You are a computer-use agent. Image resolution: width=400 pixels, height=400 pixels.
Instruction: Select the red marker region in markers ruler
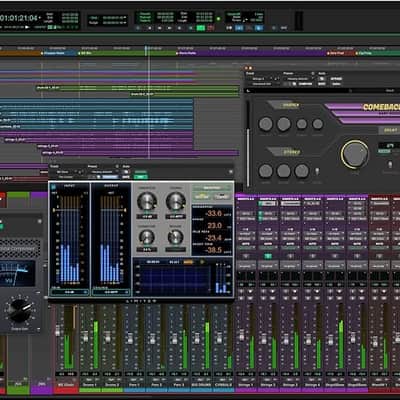click(x=341, y=53)
